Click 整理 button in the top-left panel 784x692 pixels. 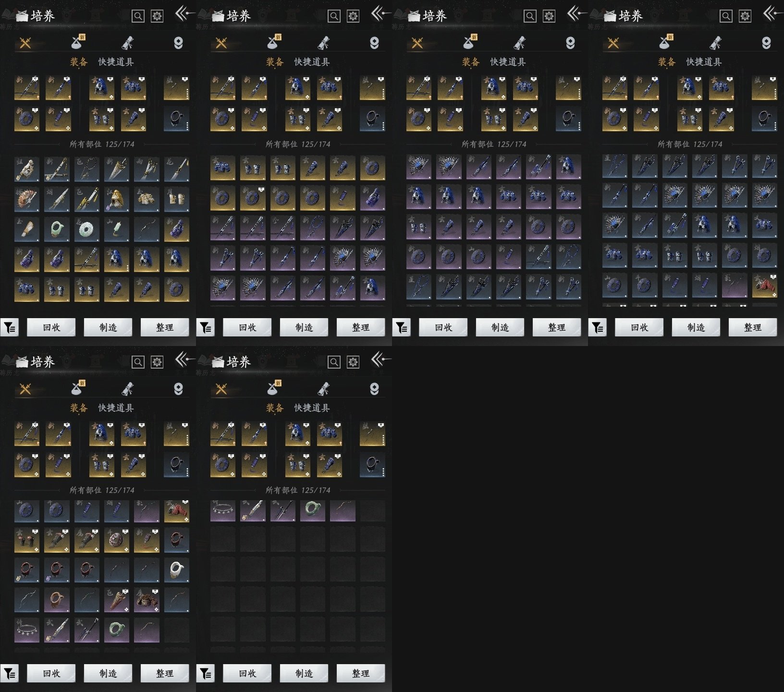(165, 328)
